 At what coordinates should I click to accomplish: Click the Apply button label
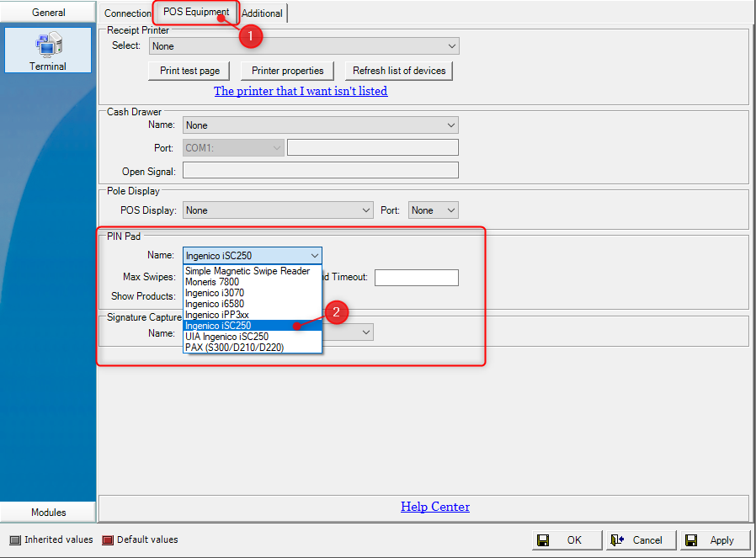pyautogui.click(x=721, y=540)
